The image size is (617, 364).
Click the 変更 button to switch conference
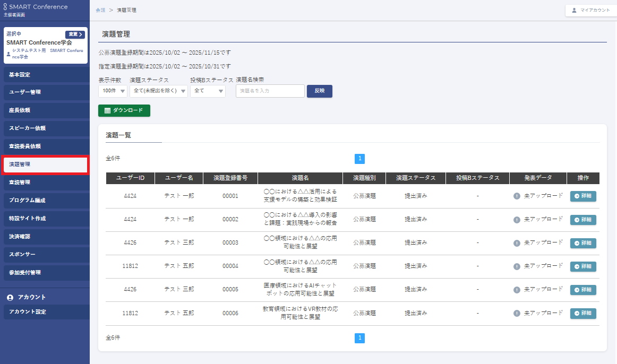(x=75, y=34)
